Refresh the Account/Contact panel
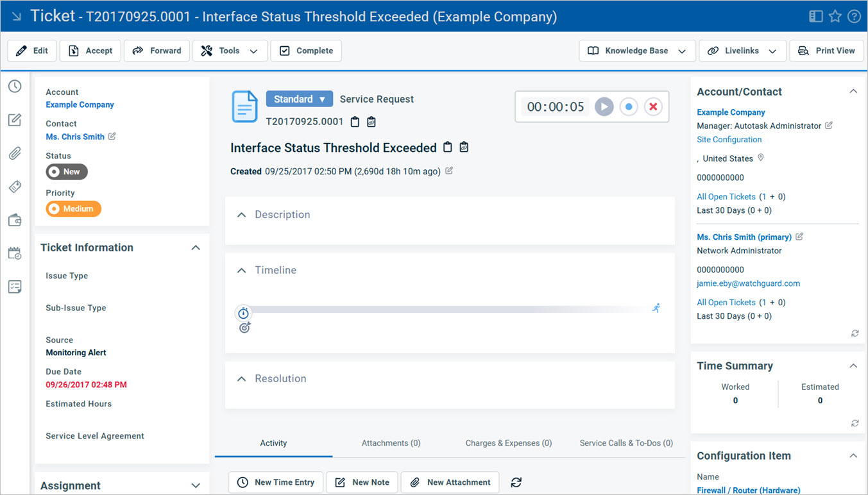 point(855,333)
